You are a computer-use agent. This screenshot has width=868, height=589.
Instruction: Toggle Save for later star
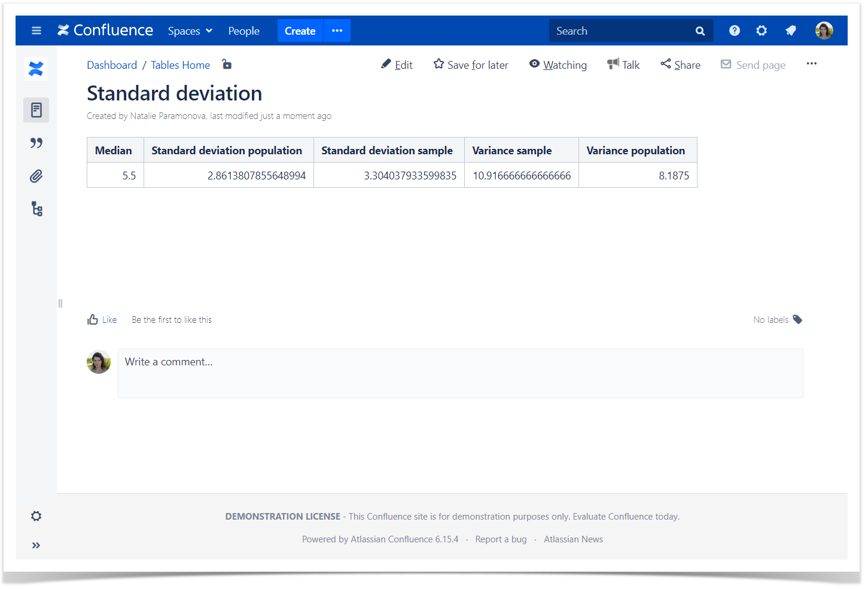471,65
